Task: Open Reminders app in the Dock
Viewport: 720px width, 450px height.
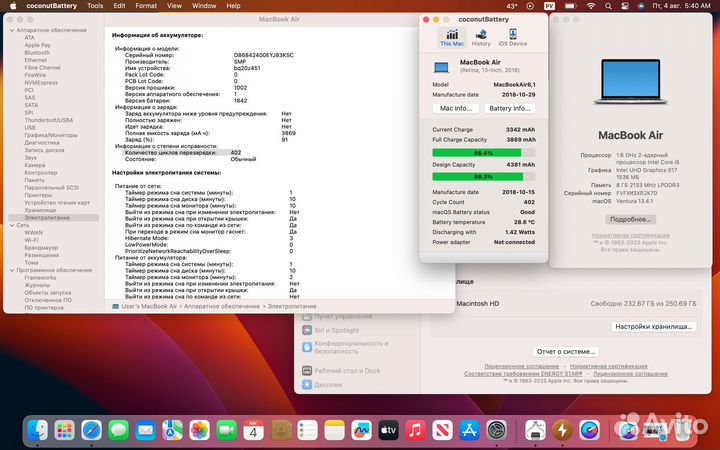Action: click(x=308, y=431)
